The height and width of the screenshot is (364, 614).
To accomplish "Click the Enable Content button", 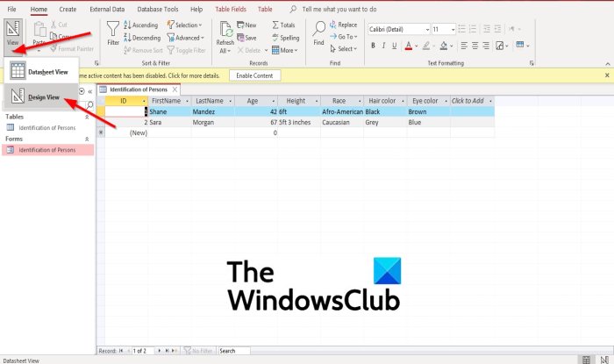I will (x=254, y=75).
